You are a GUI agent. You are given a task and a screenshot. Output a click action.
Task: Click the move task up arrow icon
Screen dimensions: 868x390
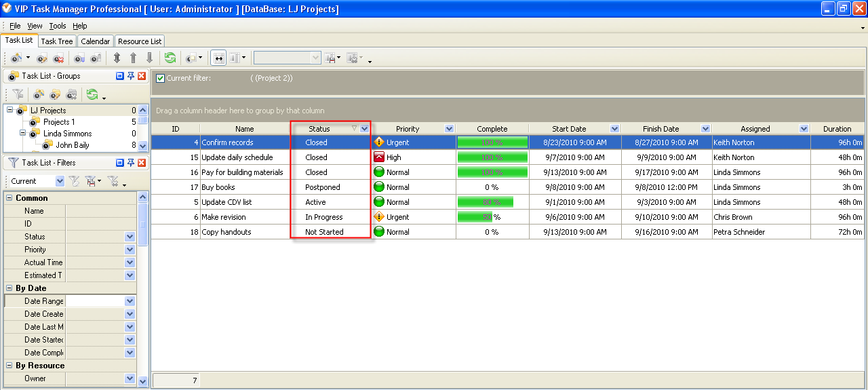(133, 58)
